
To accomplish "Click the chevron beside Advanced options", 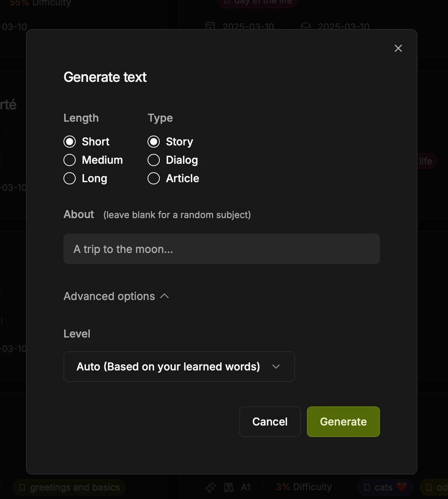I will pos(164,296).
